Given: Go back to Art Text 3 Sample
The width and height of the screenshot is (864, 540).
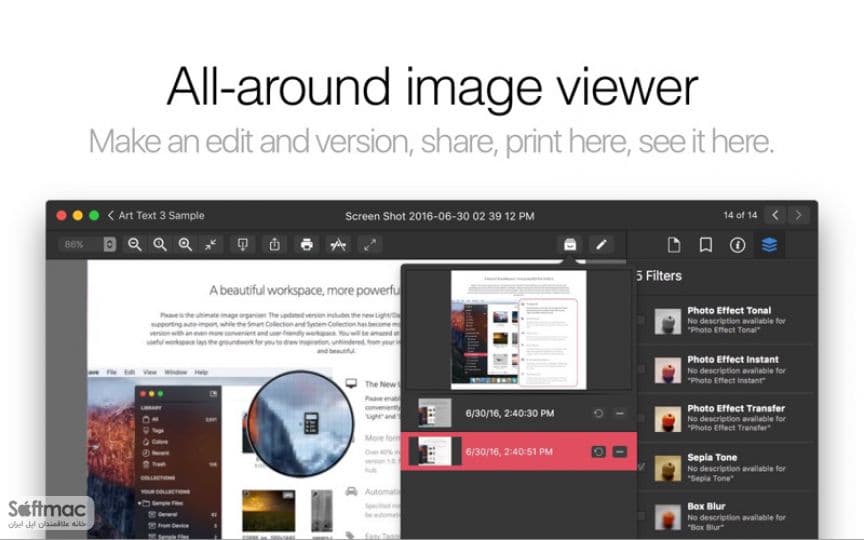Looking at the screenshot, I should pos(156,215).
